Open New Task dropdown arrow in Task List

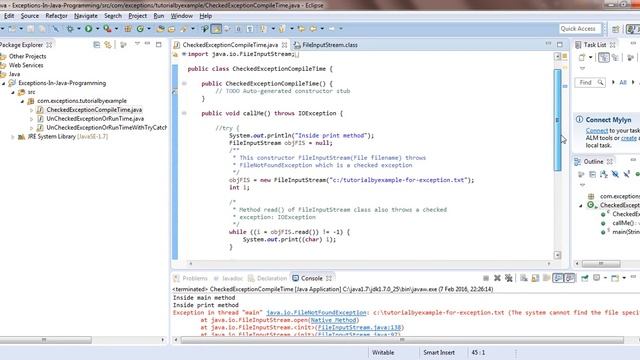(590, 58)
